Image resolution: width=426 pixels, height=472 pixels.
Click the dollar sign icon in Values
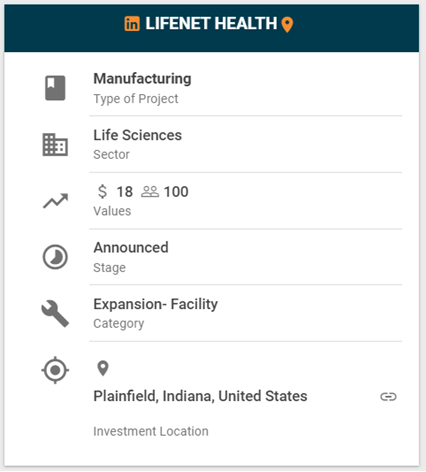click(x=102, y=192)
